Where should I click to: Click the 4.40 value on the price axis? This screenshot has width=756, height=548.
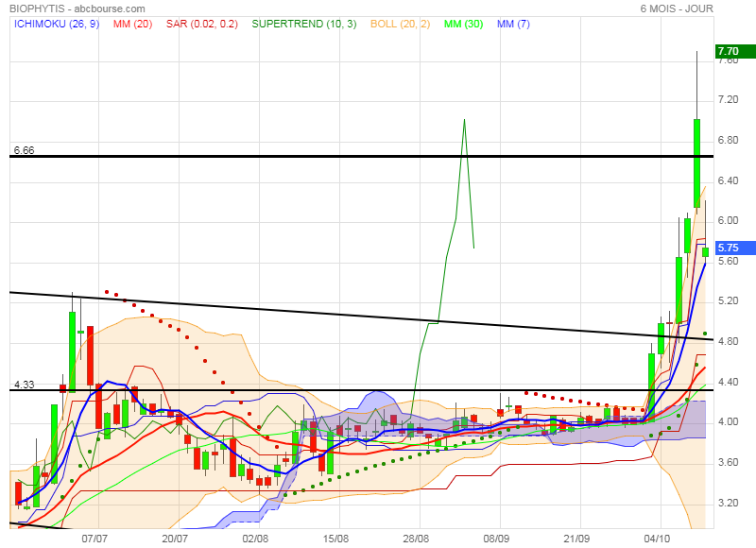(x=728, y=382)
